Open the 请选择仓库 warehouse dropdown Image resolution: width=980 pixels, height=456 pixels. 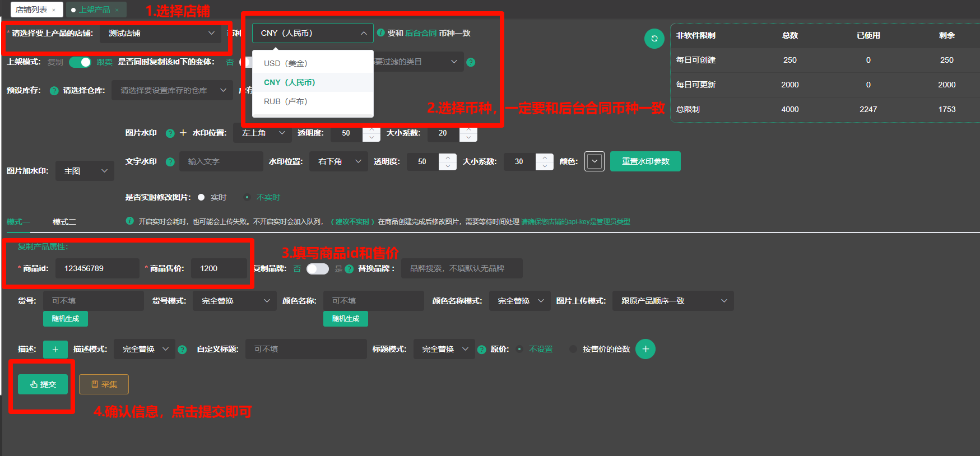172,90
